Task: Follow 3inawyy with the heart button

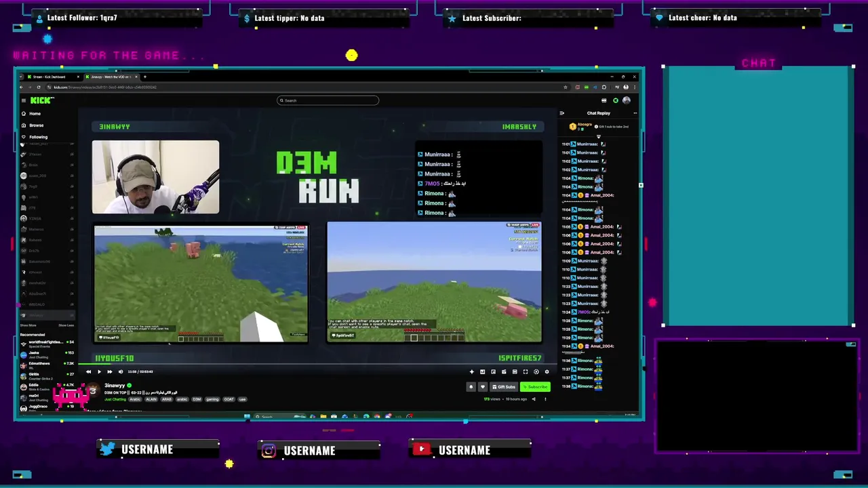Action: (483, 387)
